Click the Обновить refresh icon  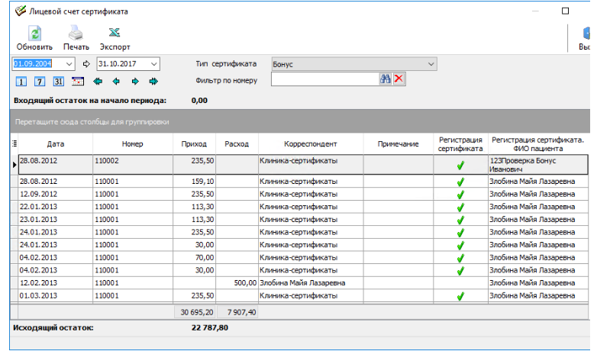click(34, 33)
